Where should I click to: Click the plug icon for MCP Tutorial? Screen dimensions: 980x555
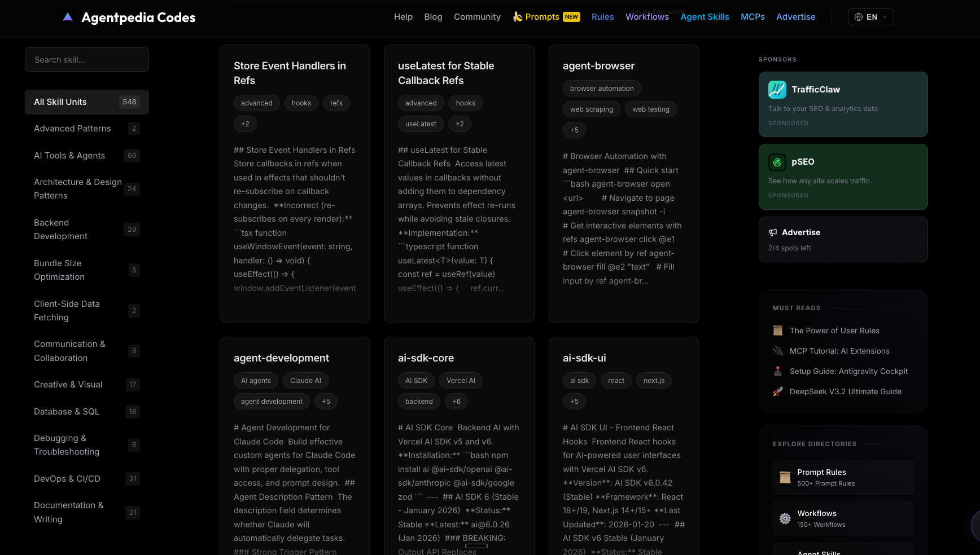pyautogui.click(x=778, y=351)
